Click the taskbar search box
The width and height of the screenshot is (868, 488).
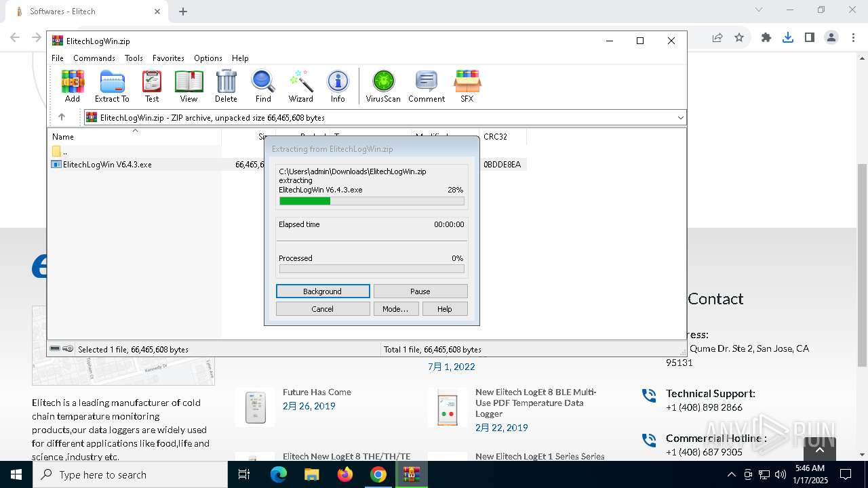pos(130,474)
